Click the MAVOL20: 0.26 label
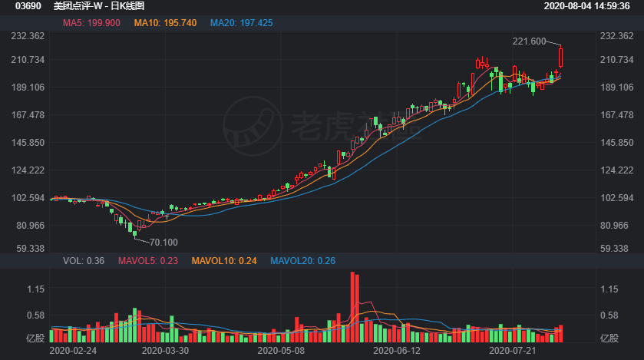This screenshot has height=360, width=644. [302, 261]
